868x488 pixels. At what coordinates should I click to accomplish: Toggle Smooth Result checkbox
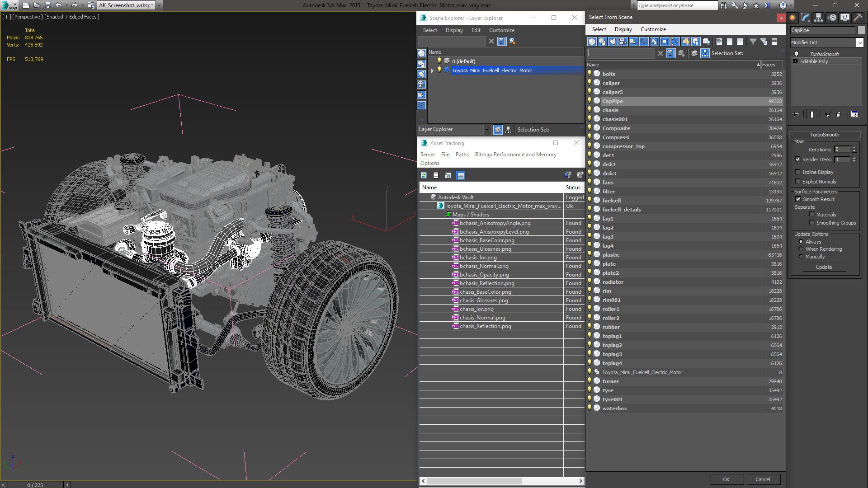pos(798,199)
